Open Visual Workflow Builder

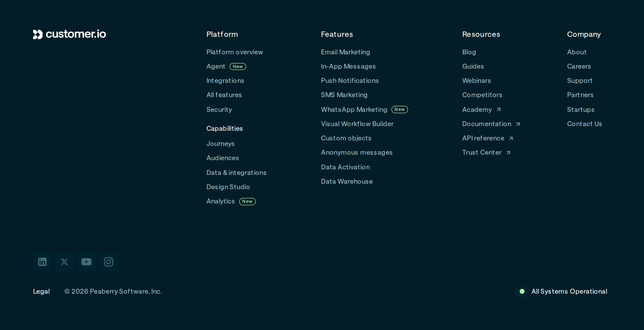357,124
